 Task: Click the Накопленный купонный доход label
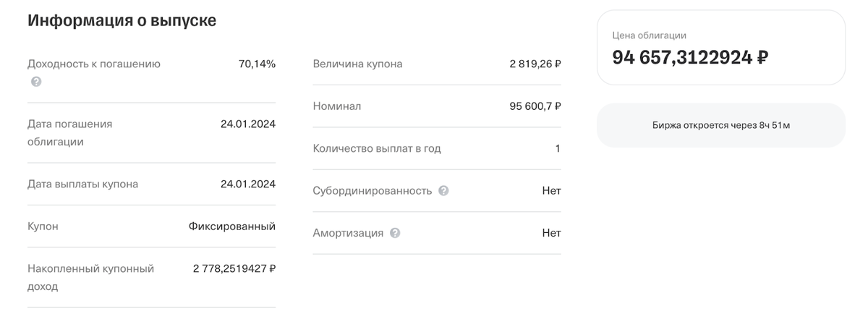pyautogui.click(x=90, y=278)
